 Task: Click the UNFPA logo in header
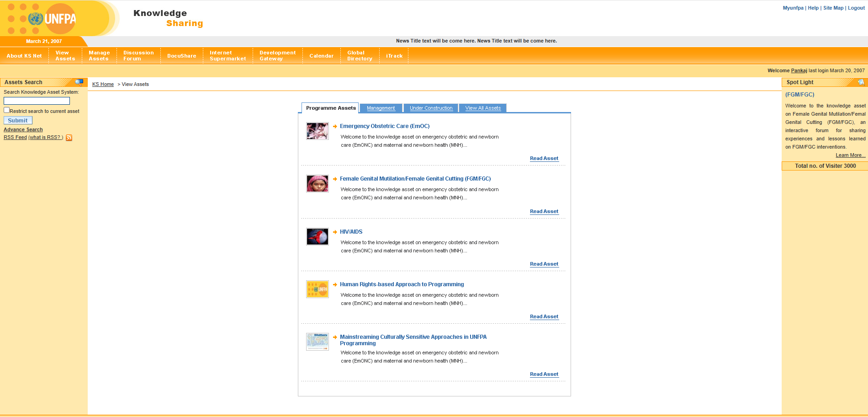52,19
